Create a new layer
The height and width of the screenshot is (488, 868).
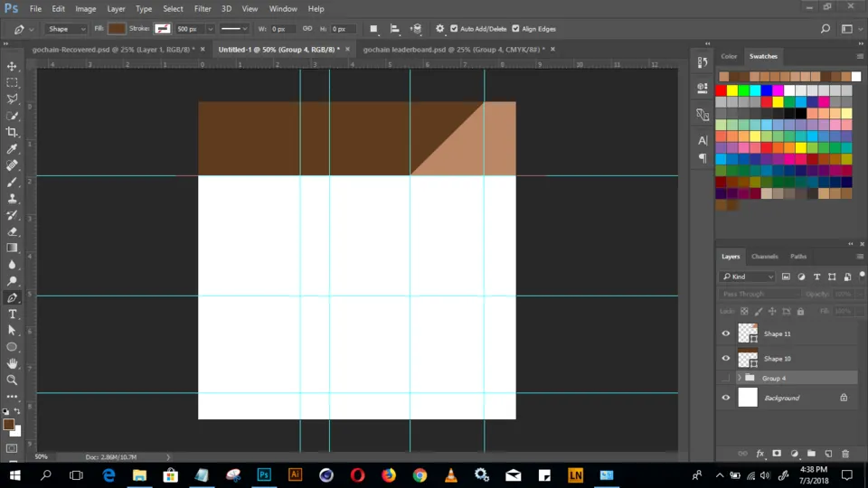(828, 454)
